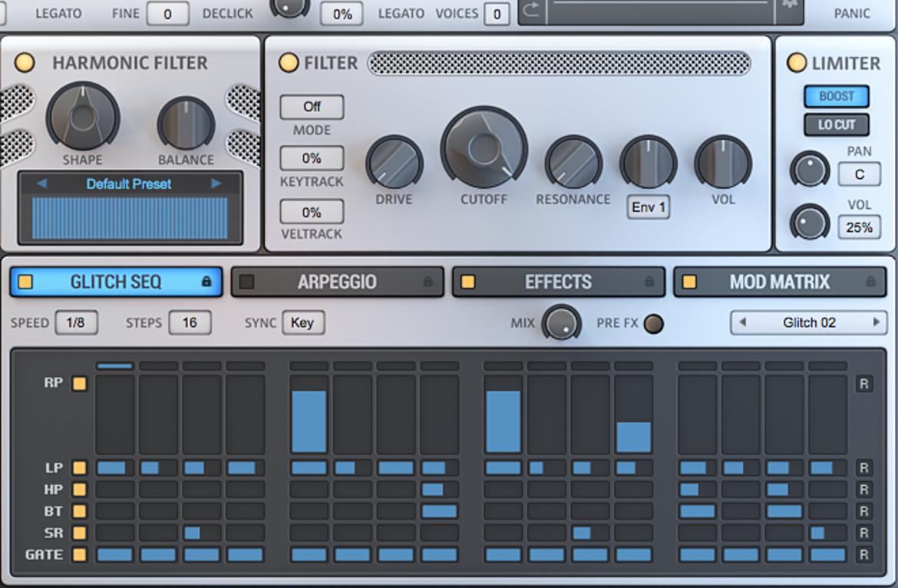Click the PANIC button
This screenshot has width=898, height=588.
tap(852, 13)
